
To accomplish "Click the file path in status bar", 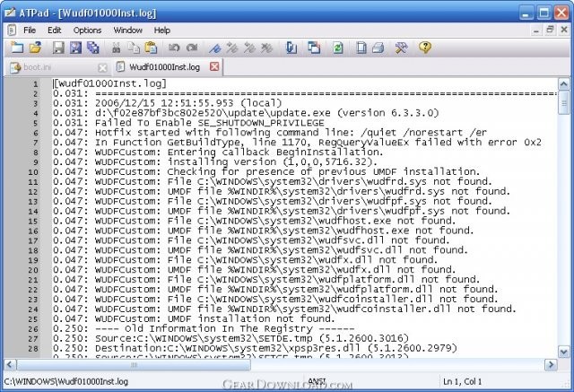I will click(x=66, y=382).
